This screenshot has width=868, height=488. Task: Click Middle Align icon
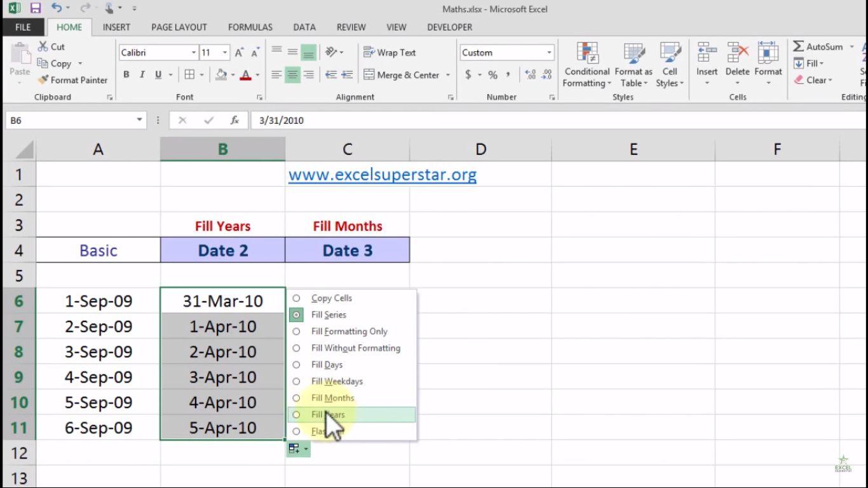pos(292,52)
